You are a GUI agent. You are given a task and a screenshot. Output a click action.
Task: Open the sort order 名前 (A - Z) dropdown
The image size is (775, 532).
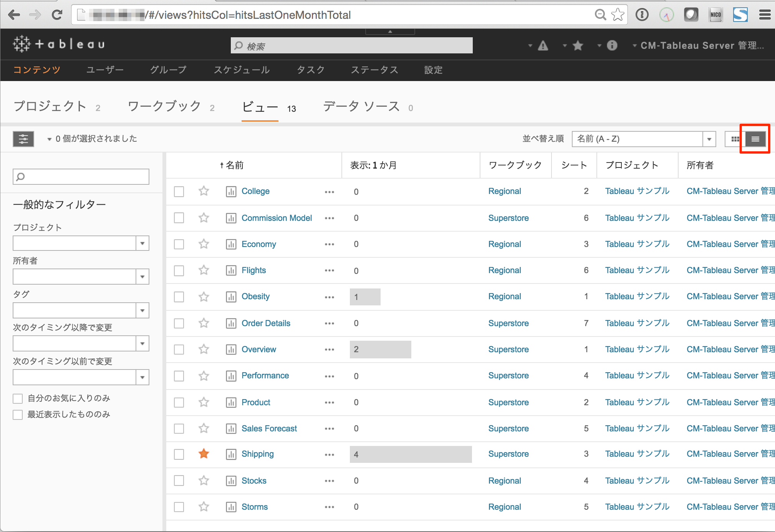[x=709, y=139]
